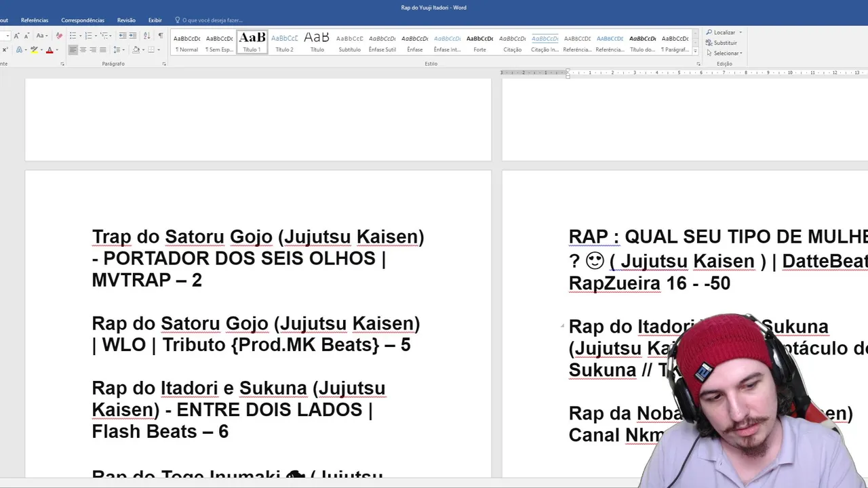Open highlight color dropdown arrow
The height and width of the screenshot is (488, 868).
coord(41,50)
